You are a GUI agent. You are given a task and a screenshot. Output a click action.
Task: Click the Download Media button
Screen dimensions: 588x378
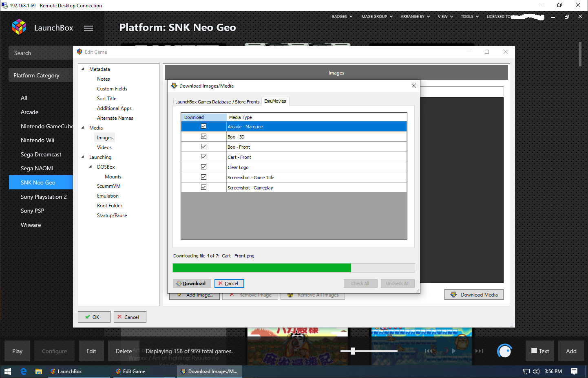[474, 294]
